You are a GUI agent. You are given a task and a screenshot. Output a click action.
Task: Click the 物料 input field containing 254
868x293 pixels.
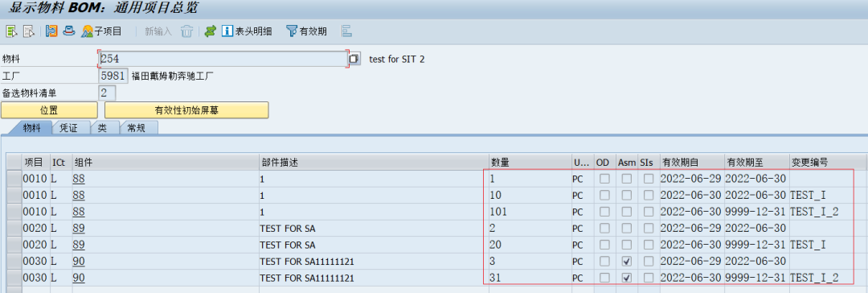[x=223, y=59]
